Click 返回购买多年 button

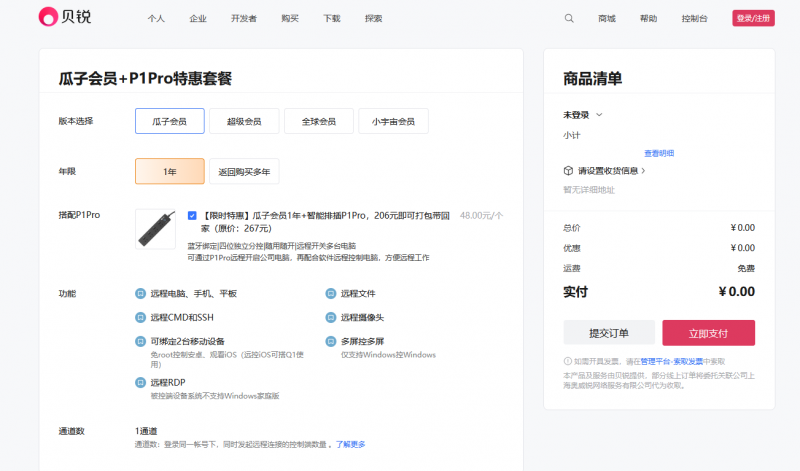[x=244, y=171]
